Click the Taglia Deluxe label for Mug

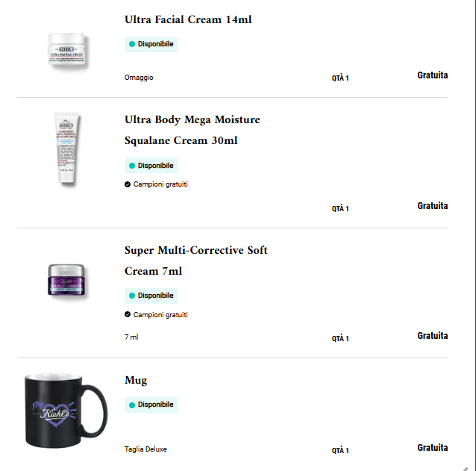pos(145,449)
